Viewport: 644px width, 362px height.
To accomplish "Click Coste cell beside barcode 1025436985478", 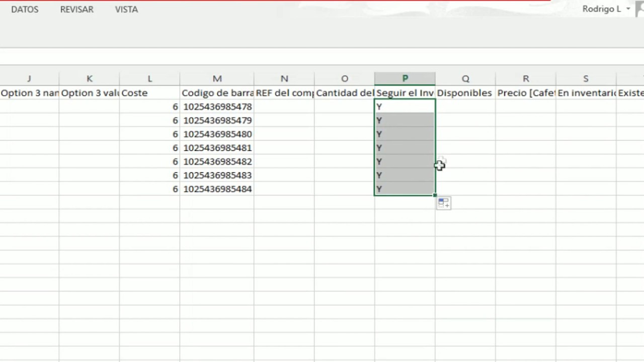I will click(149, 107).
